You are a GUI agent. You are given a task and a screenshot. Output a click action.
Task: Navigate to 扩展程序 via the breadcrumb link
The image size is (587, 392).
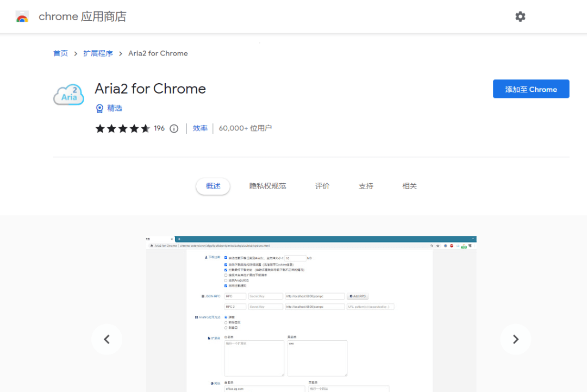(98, 53)
